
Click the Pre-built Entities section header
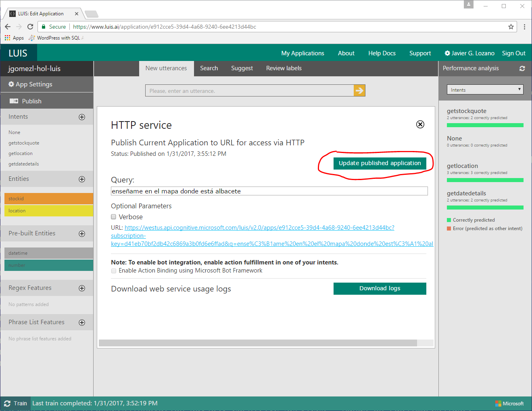pos(32,233)
